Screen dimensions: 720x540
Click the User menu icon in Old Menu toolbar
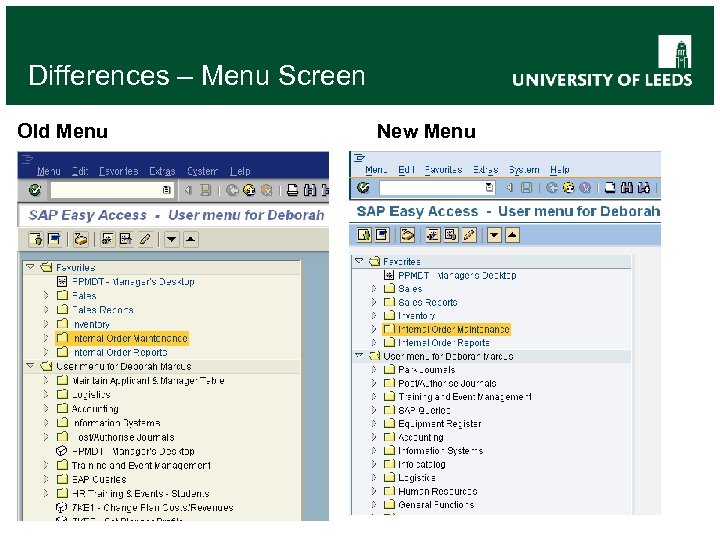(36, 239)
